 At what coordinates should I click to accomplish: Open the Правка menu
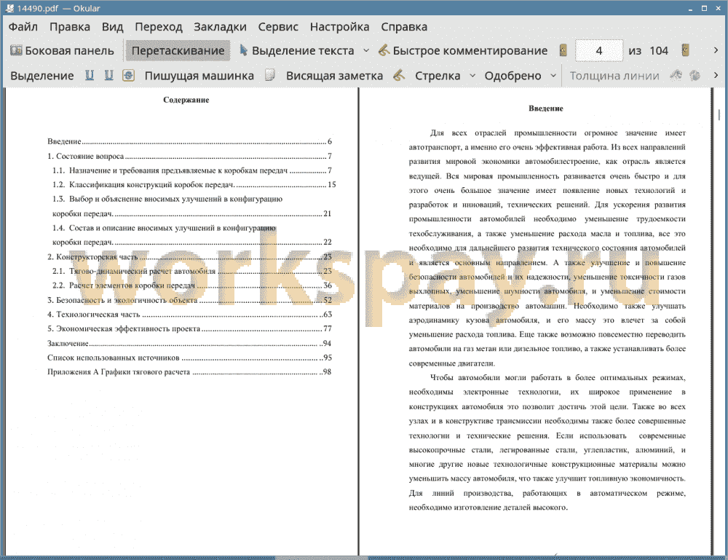coord(70,26)
